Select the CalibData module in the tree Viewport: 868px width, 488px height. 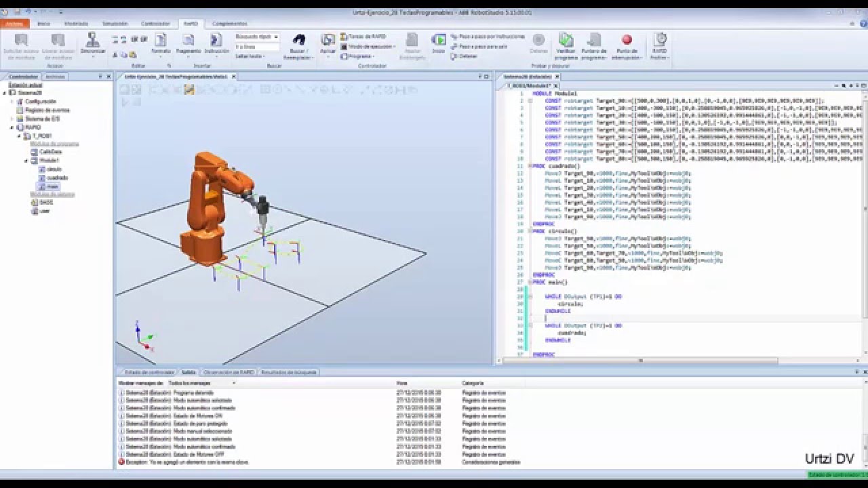pyautogui.click(x=46, y=152)
